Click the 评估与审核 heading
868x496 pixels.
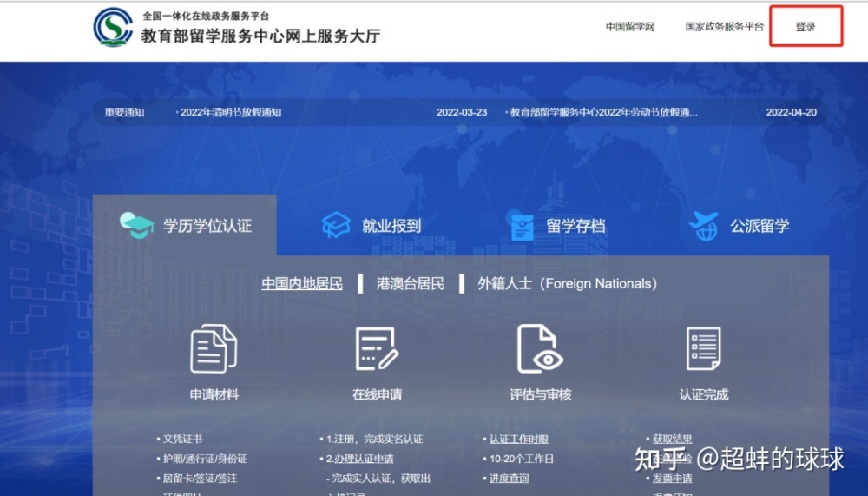click(x=540, y=394)
